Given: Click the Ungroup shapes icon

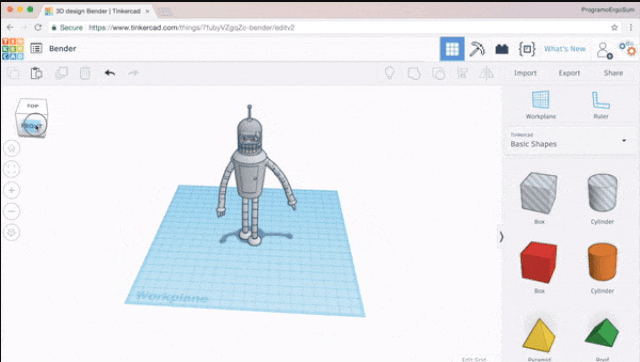Looking at the screenshot, I should (438, 73).
